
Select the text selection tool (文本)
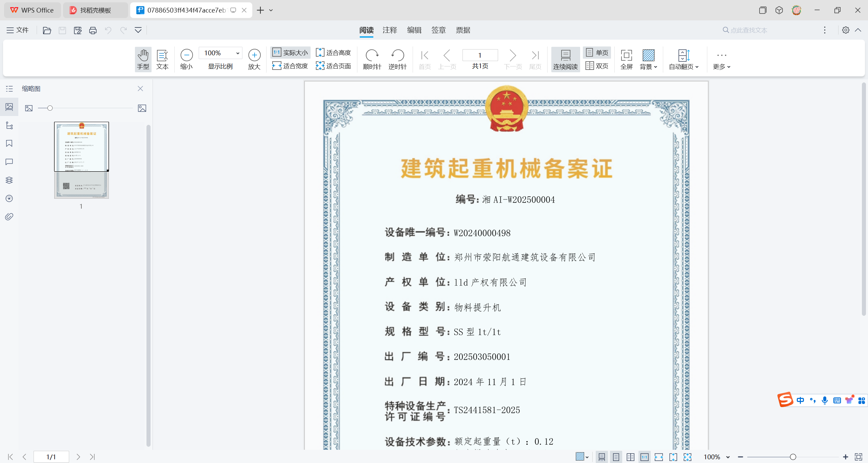(x=162, y=59)
